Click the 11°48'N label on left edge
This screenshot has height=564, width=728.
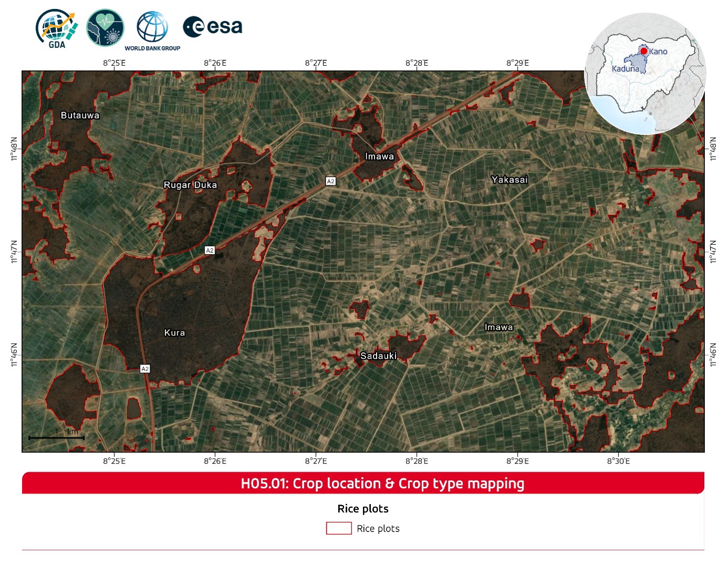click(14, 149)
